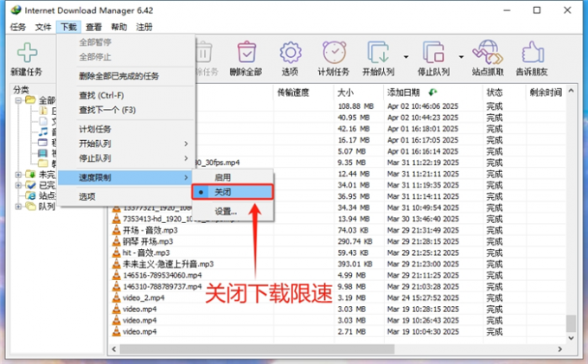This screenshot has height=364, width=588.
Task: Click the date Apr 02 10:44:23 2025
Action: 423,118
